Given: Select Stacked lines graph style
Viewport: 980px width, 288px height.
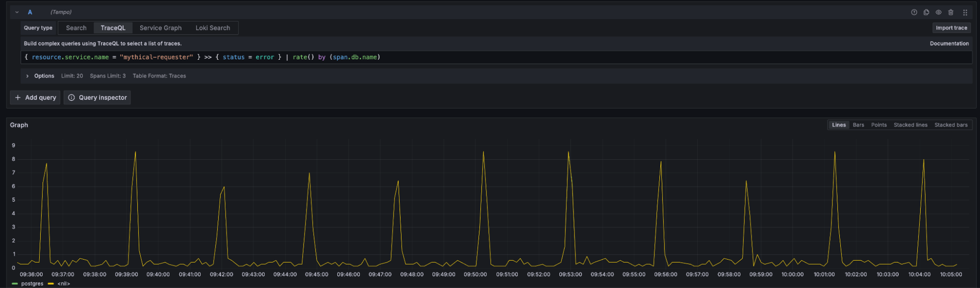Looking at the screenshot, I should (x=910, y=125).
